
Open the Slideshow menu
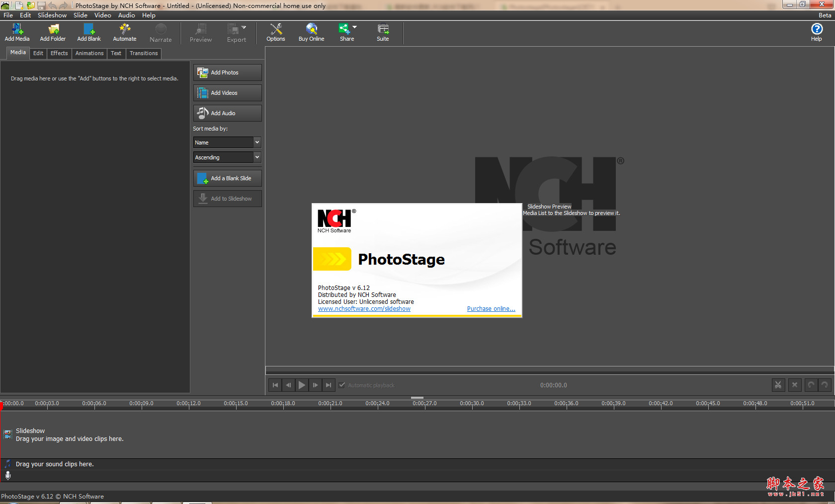tap(52, 15)
